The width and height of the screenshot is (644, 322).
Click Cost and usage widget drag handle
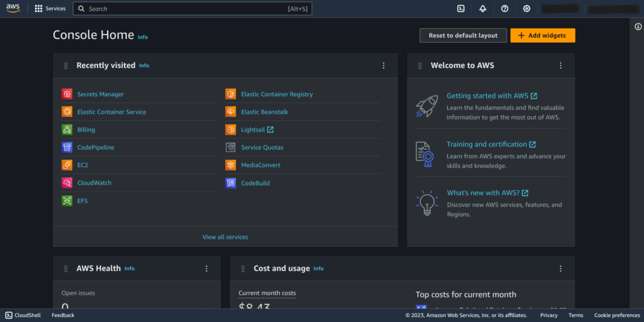coord(243,269)
